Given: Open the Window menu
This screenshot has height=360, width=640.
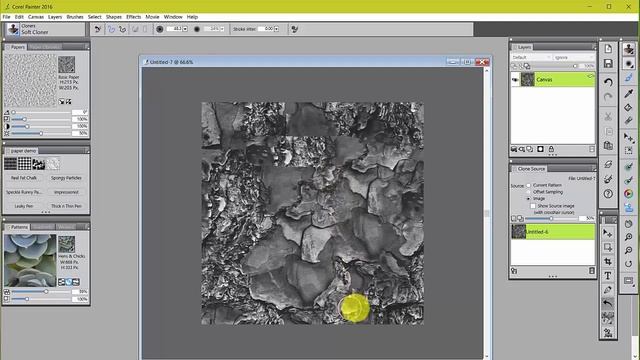Looking at the screenshot, I should click(x=173, y=17).
